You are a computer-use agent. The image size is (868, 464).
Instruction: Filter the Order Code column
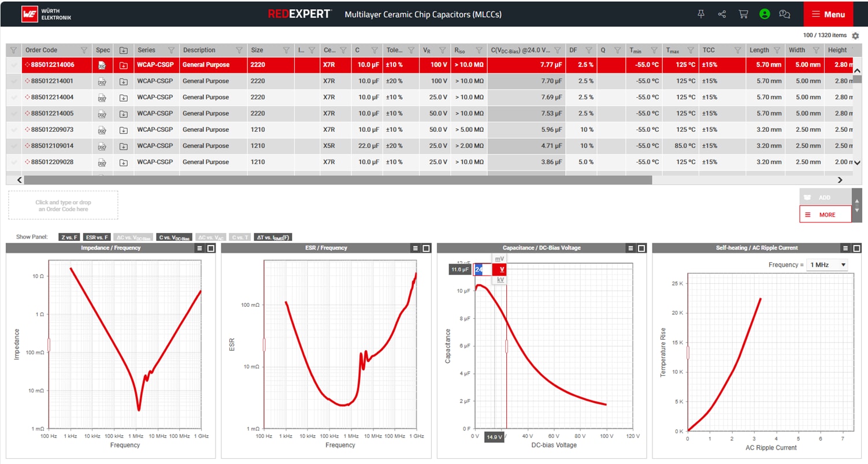84,50
